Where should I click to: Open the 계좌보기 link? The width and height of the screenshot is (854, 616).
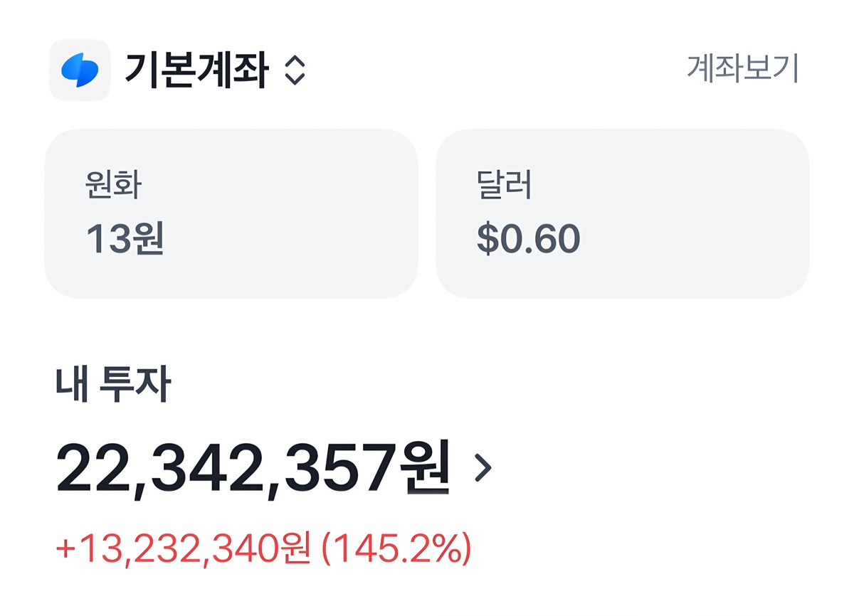click(x=742, y=69)
